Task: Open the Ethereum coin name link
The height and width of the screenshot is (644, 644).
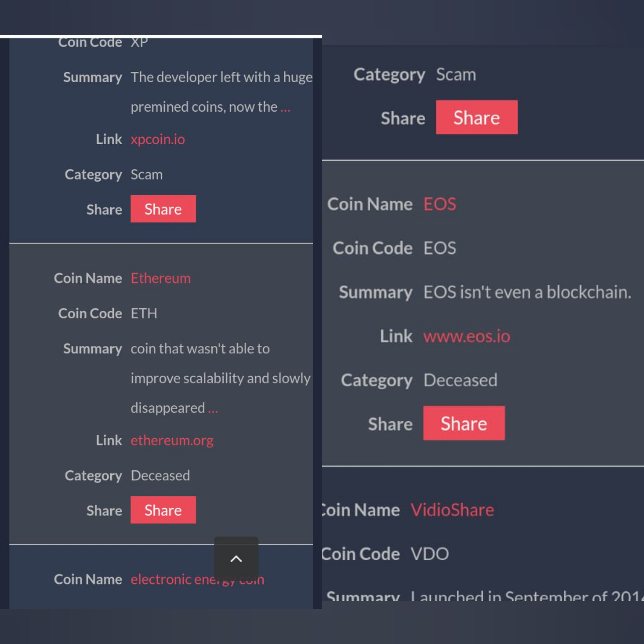Action: coord(161,278)
